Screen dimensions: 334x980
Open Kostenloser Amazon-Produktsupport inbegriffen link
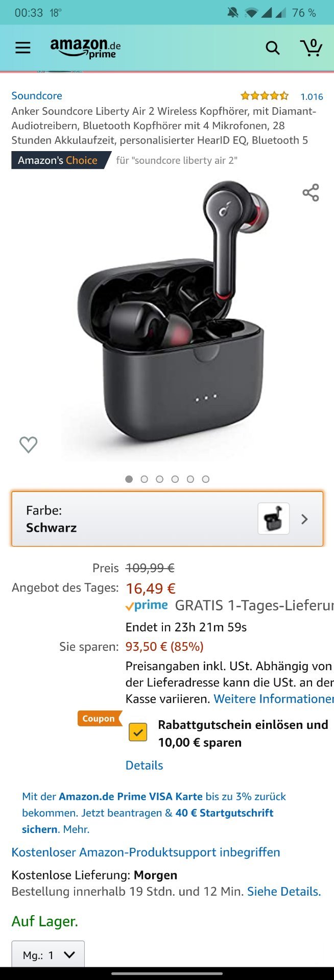coord(146,852)
